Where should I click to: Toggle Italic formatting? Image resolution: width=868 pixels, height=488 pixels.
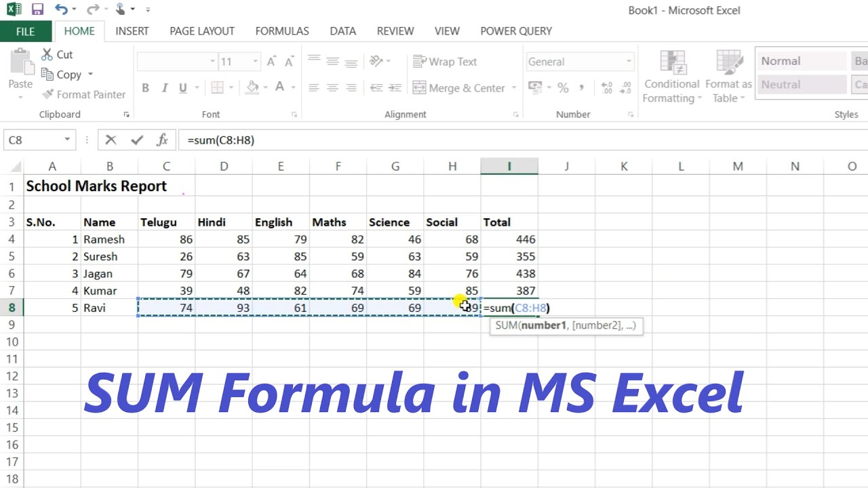164,88
